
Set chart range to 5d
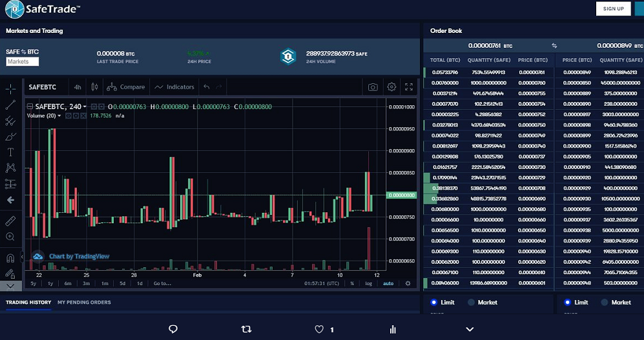[122, 283]
